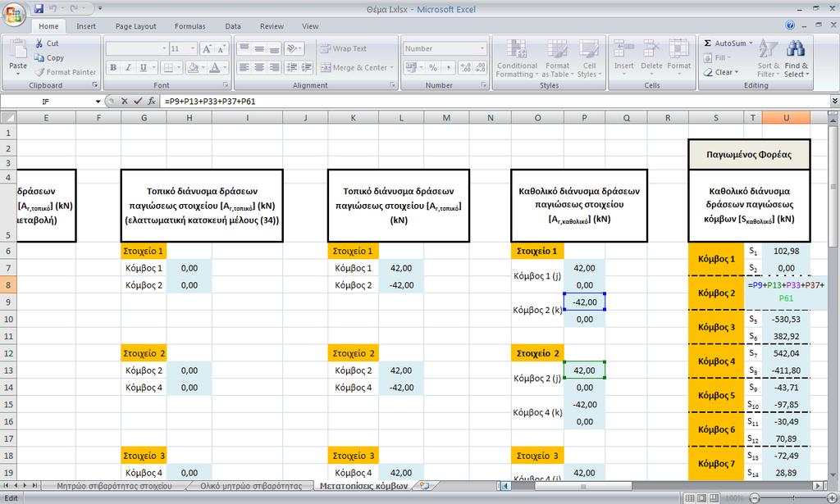Open the Name Box dropdown arrow
Viewport: 840px width, 504px height.
(x=98, y=101)
